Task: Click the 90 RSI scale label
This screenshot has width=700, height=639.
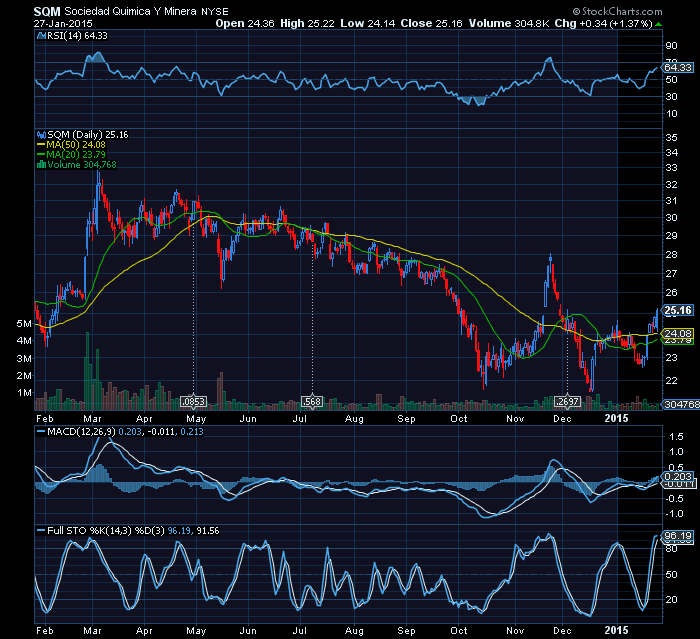Action: (x=671, y=46)
